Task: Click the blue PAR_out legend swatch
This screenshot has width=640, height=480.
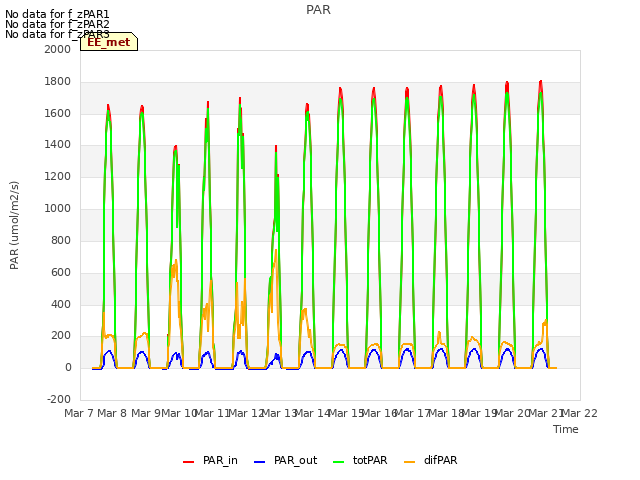Action: (x=260, y=462)
